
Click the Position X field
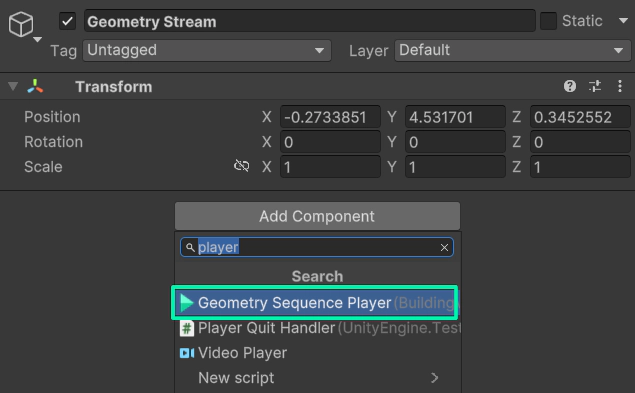(x=330, y=117)
